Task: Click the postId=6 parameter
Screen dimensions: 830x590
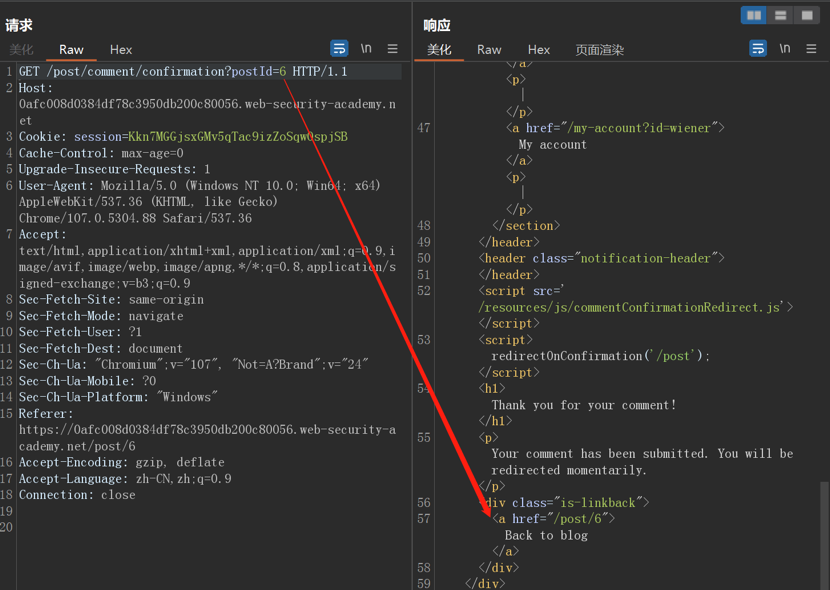Action: tap(259, 71)
